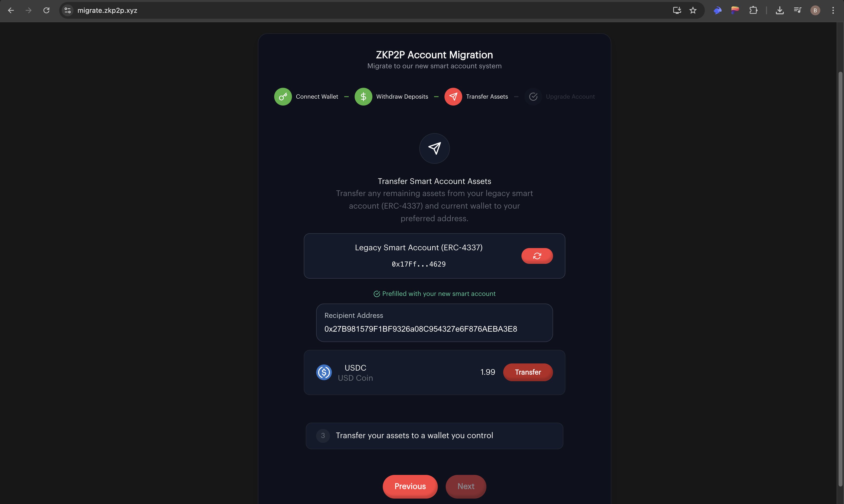Click the Connect Wallet step label

click(x=317, y=97)
